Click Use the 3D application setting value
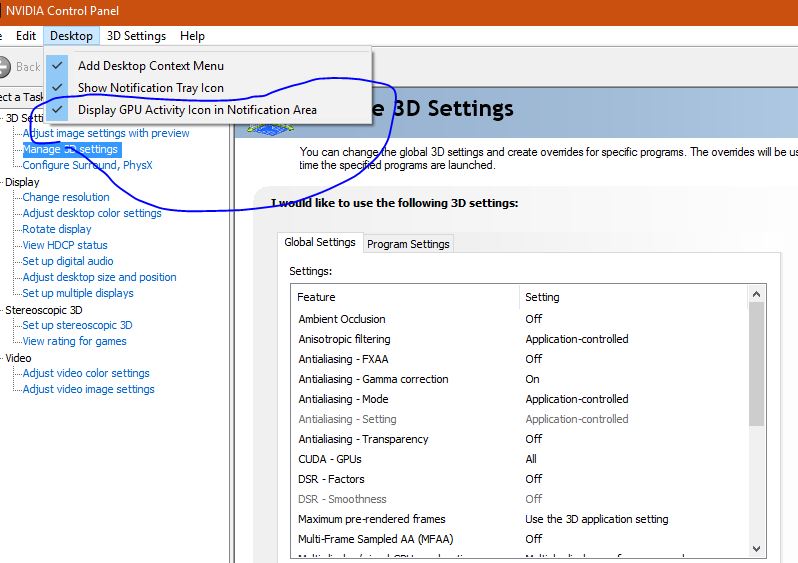Image resolution: width=798 pixels, height=563 pixels. [596, 519]
